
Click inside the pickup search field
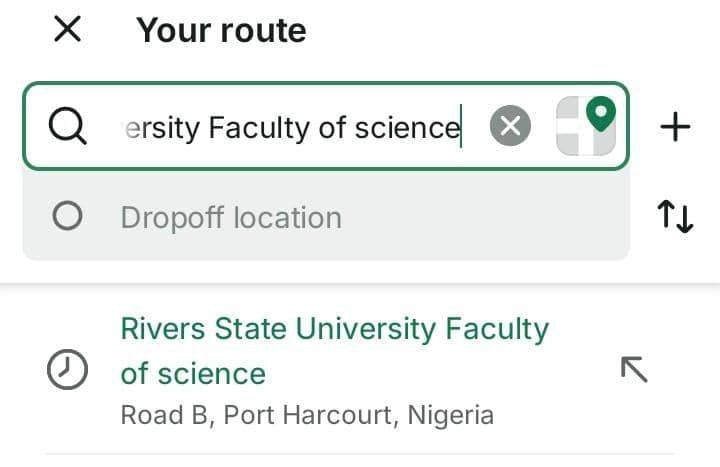tap(300, 127)
